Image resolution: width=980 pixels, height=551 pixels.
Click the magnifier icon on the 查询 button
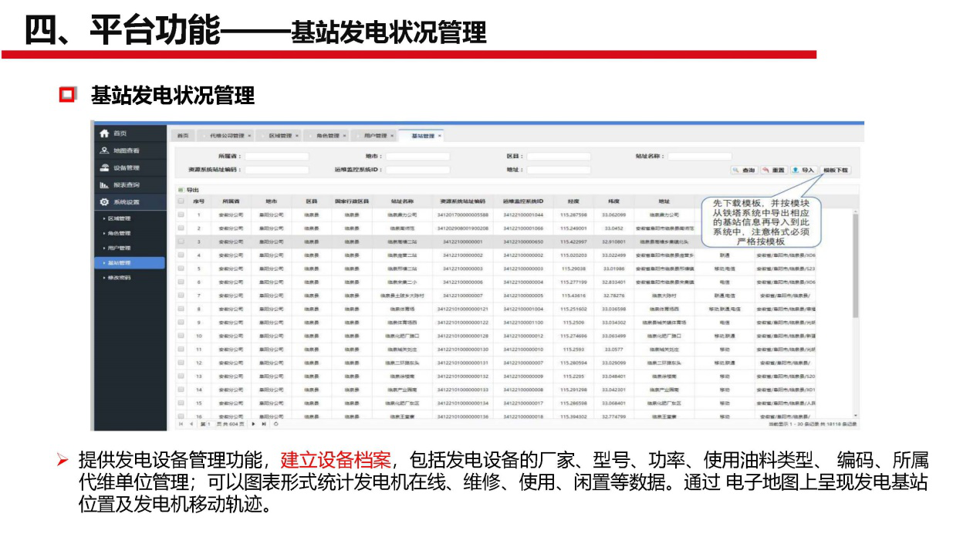tap(735, 170)
